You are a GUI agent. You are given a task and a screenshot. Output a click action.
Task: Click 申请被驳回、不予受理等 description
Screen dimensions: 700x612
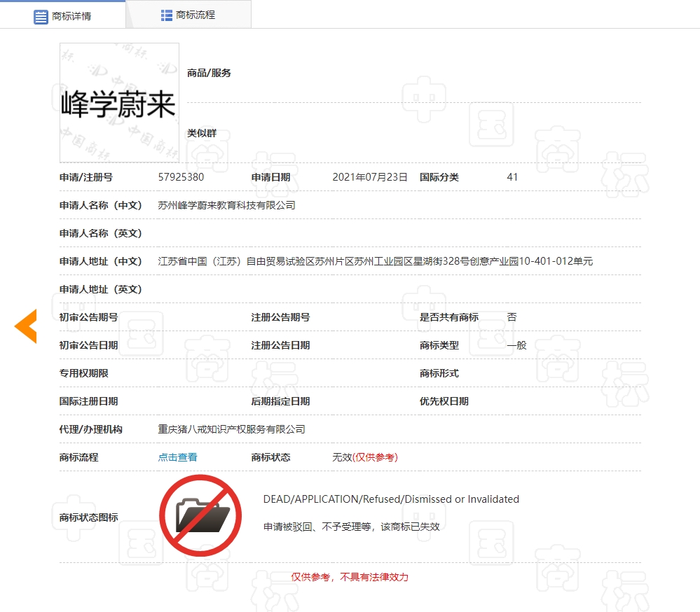pos(351,527)
